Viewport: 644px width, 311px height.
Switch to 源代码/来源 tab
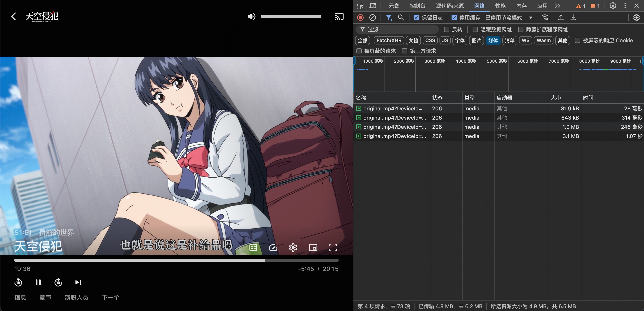pyautogui.click(x=450, y=6)
